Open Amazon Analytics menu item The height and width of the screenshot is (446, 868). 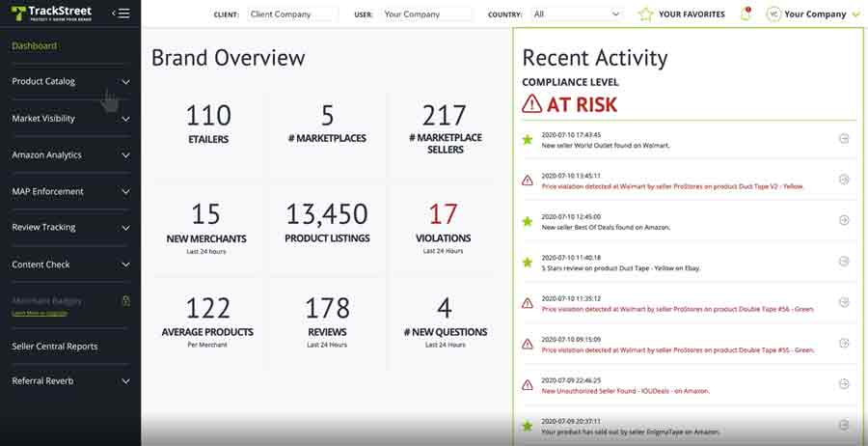tap(46, 155)
